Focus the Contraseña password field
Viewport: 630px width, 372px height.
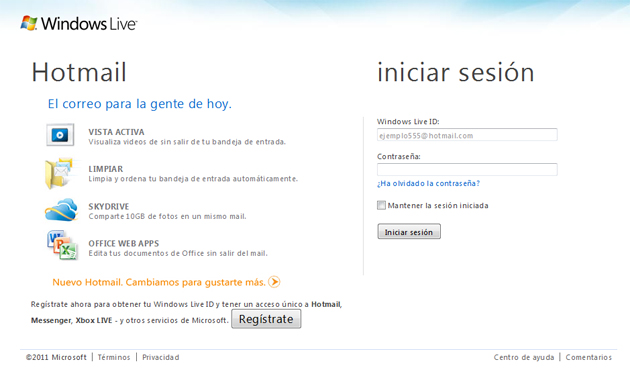click(467, 170)
